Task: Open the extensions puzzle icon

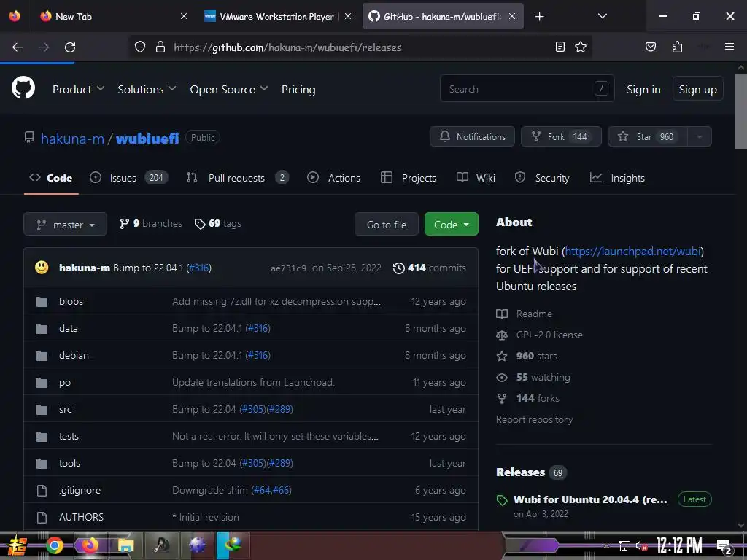Action: (x=677, y=47)
